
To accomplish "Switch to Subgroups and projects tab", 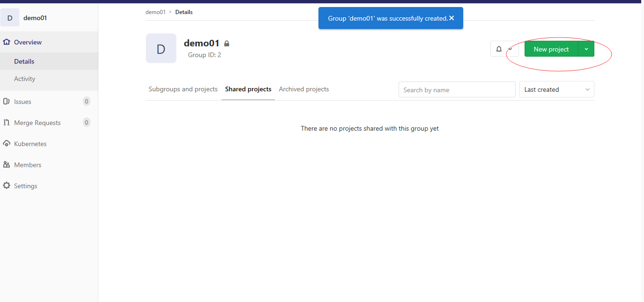I will click(x=183, y=89).
